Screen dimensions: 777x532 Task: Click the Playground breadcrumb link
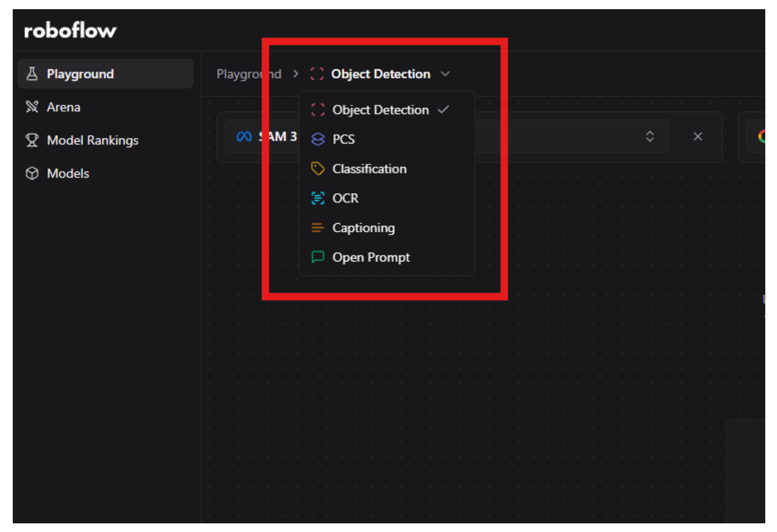point(249,74)
